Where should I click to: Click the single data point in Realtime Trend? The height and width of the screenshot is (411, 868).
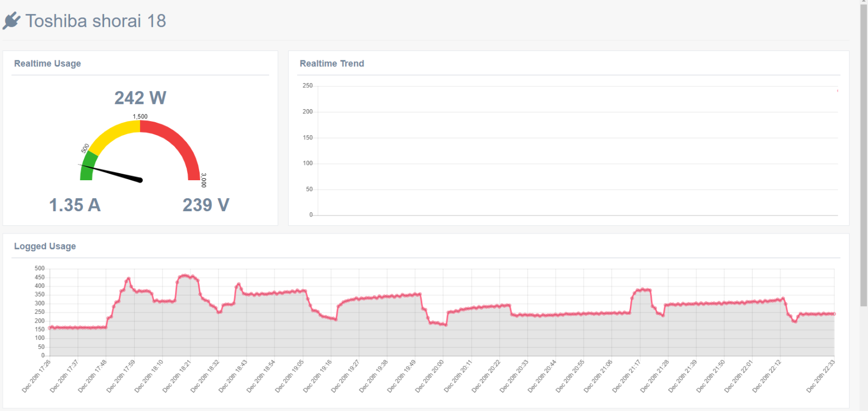click(x=838, y=91)
